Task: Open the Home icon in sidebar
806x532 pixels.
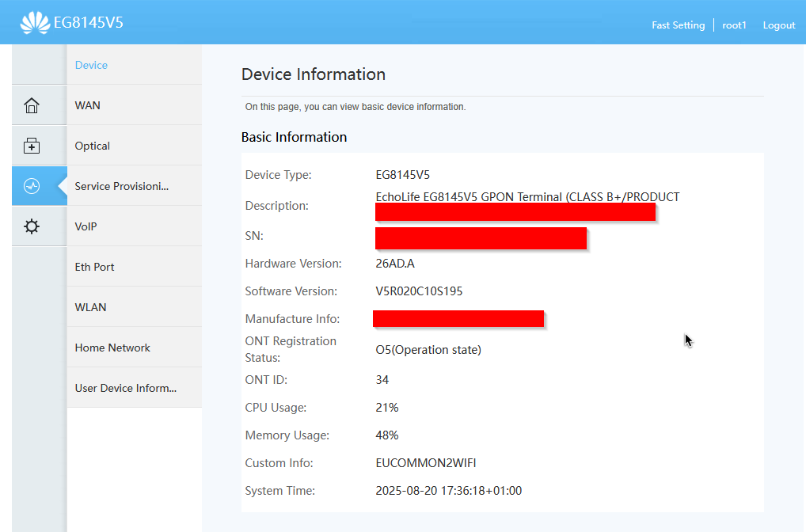Action: [x=32, y=105]
